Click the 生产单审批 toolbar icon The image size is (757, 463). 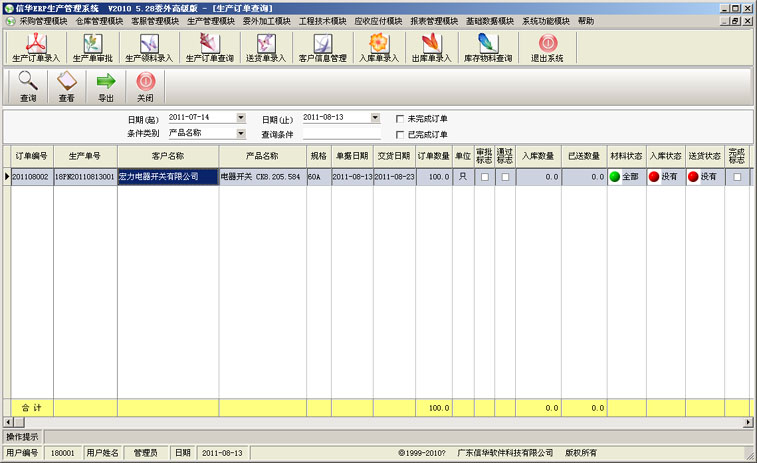tap(92, 47)
